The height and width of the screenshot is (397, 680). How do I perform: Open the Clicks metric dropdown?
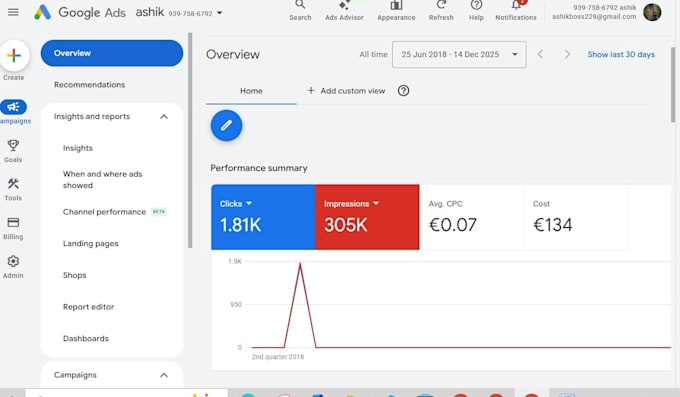click(x=249, y=203)
